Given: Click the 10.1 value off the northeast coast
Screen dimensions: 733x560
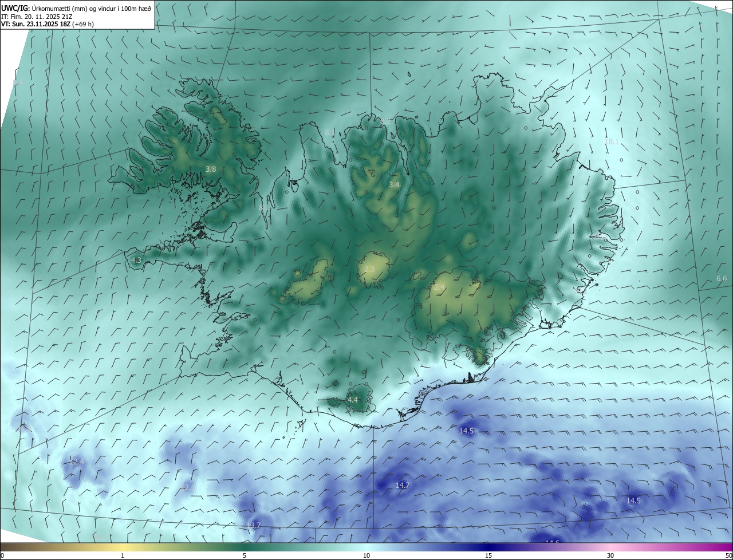Looking at the screenshot, I should point(612,141).
